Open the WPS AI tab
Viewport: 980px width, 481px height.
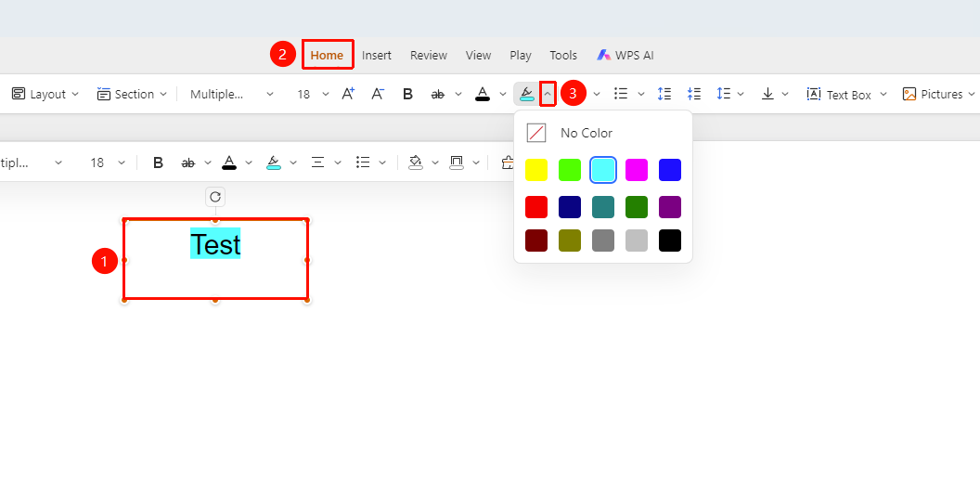(x=625, y=55)
